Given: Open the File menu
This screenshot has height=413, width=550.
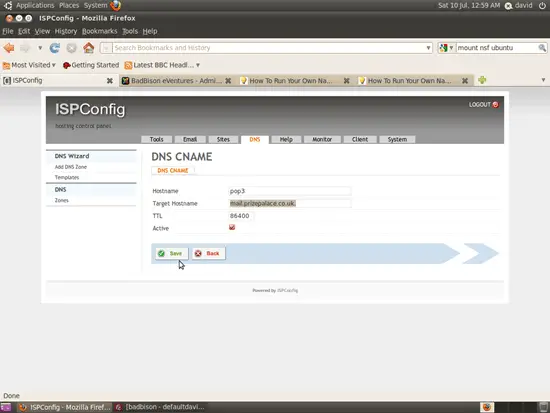Looking at the screenshot, I should point(8,31).
